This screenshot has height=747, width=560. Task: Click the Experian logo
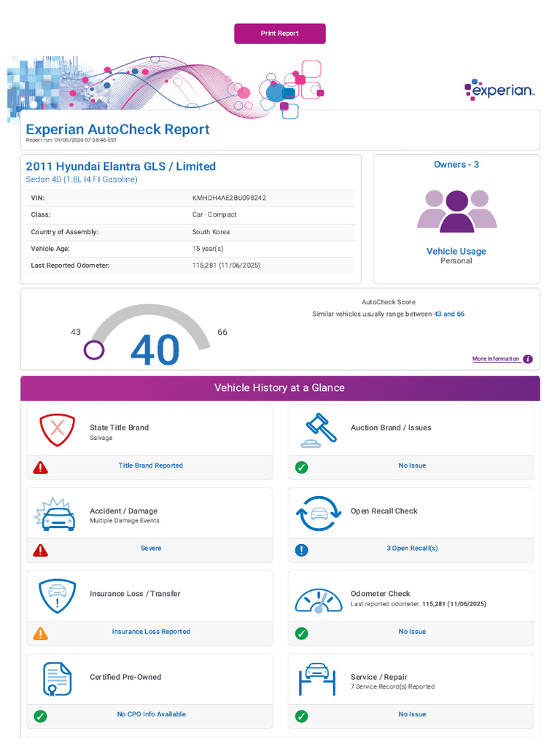click(x=499, y=90)
